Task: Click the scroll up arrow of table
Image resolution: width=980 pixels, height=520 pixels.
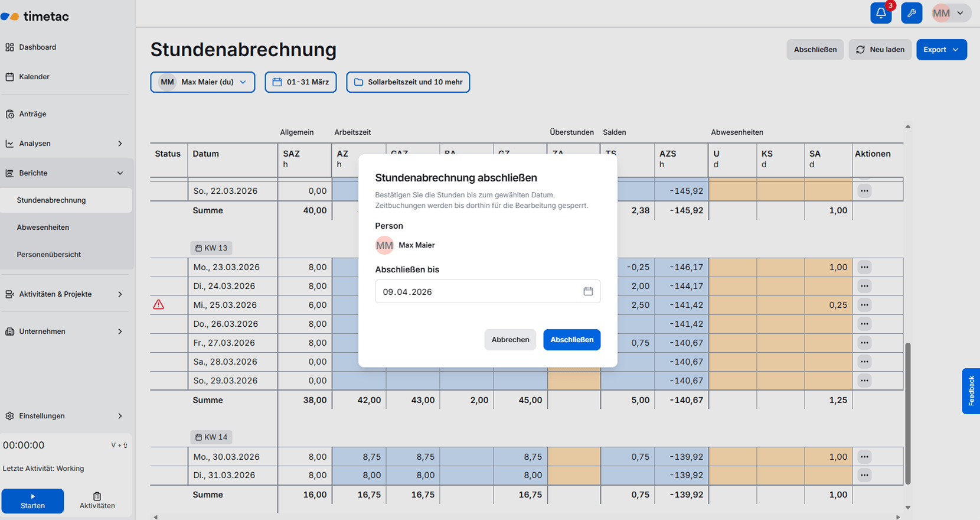Action: tap(908, 126)
